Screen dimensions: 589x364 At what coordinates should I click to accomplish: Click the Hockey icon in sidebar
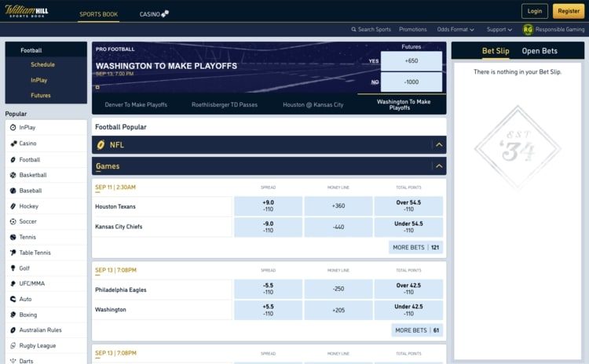pyautogui.click(x=13, y=206)
